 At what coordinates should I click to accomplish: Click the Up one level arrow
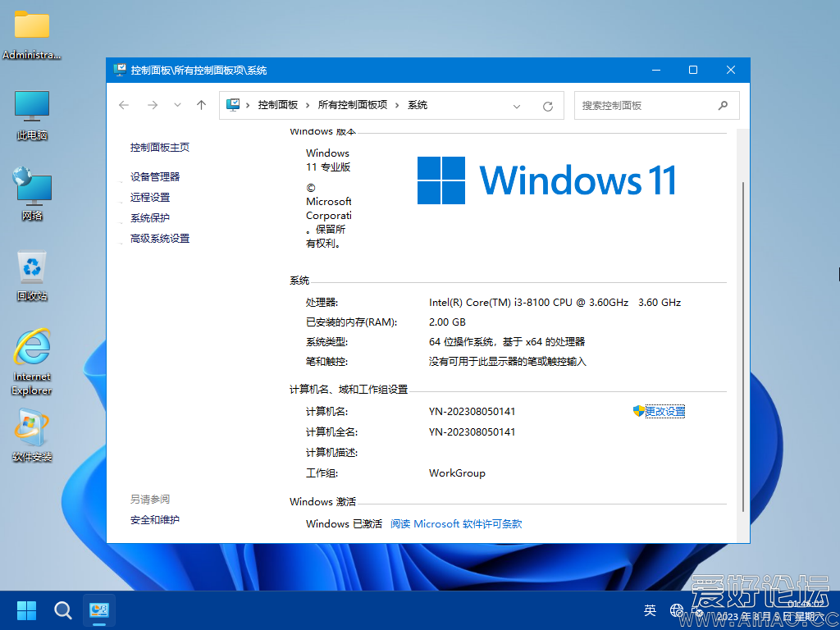point(201,105)
